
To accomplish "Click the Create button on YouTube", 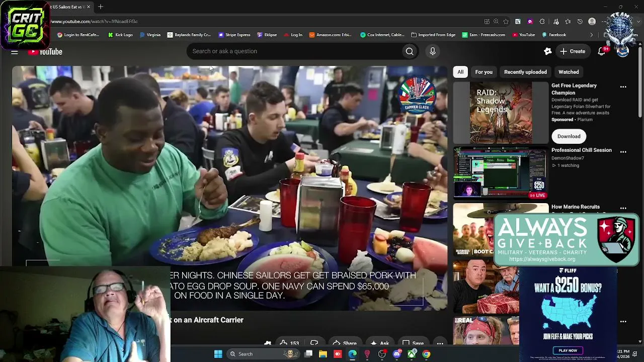I will [x=573, y=51].
